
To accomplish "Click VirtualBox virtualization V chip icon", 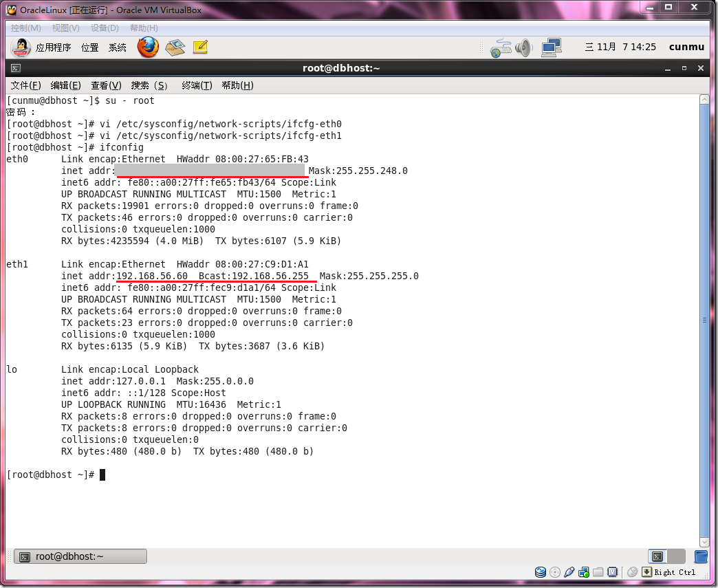I will pyautogui.click(x=613, y=572).
